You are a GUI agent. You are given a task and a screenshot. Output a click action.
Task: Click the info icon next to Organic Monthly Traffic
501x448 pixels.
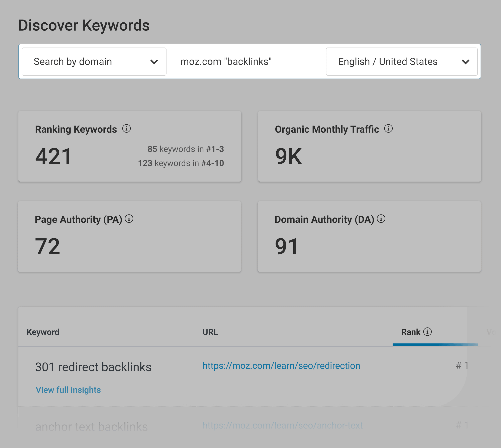click(x=388, y=128)
